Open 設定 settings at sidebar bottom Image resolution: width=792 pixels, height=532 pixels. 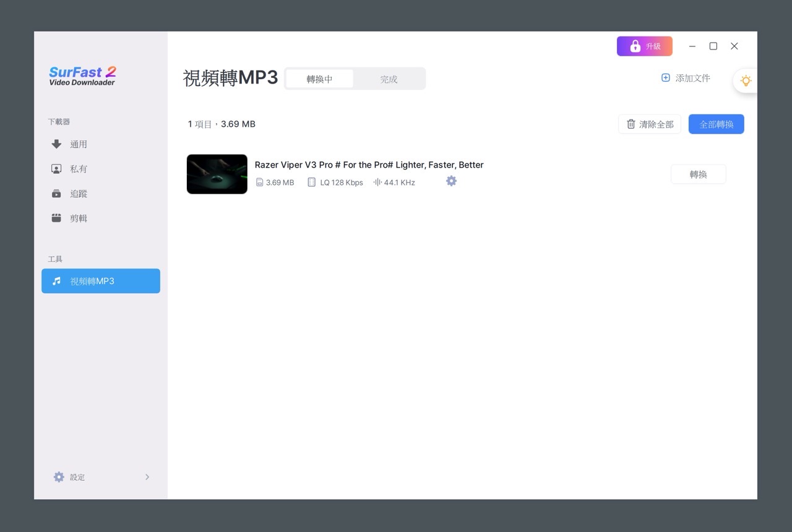coord(101,477)
